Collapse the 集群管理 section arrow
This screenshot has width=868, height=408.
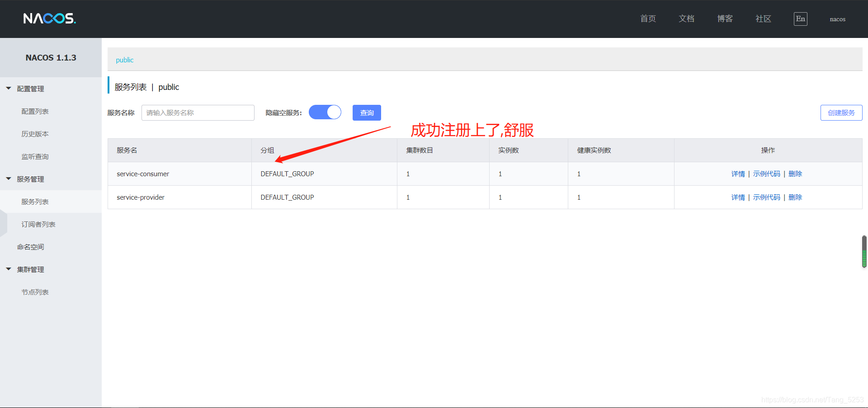[9, 269]
